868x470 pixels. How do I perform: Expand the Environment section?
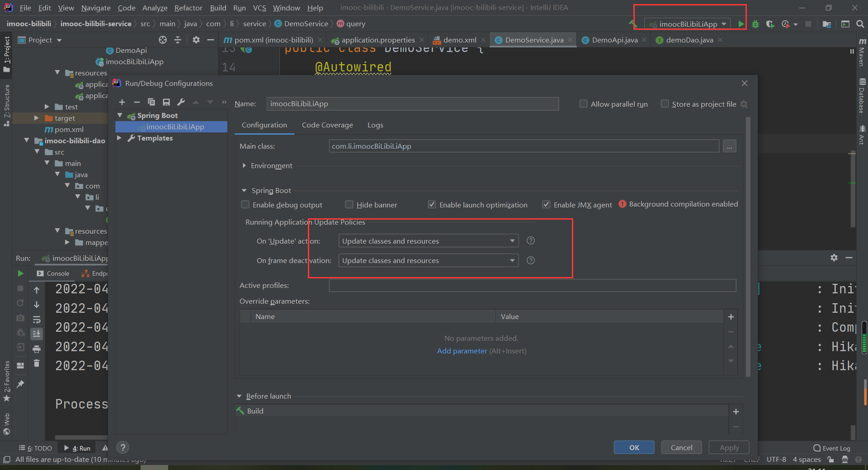coord(244,166)
